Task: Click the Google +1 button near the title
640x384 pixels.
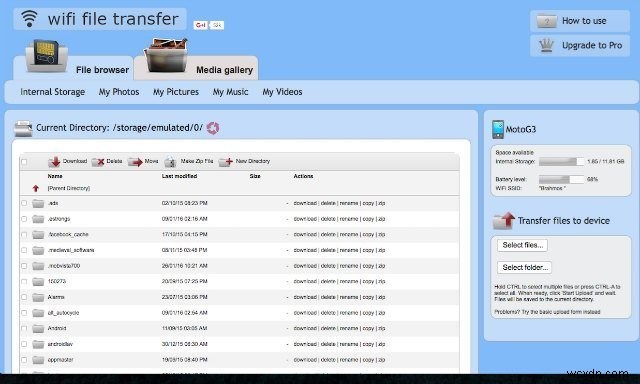Action: [200, 25]
